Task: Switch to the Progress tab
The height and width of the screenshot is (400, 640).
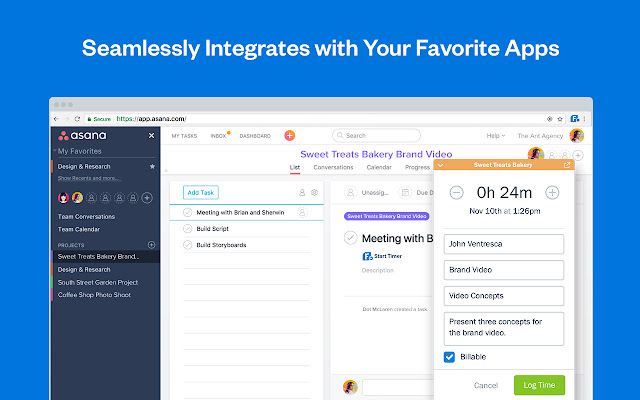Action: coord(417,167)
